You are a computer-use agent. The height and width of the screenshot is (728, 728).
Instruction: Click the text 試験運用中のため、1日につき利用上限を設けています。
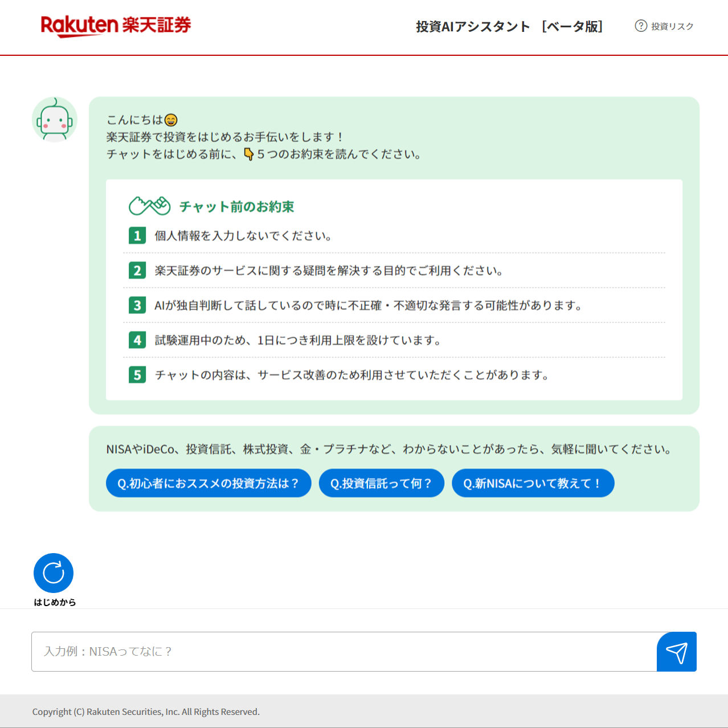298,340
